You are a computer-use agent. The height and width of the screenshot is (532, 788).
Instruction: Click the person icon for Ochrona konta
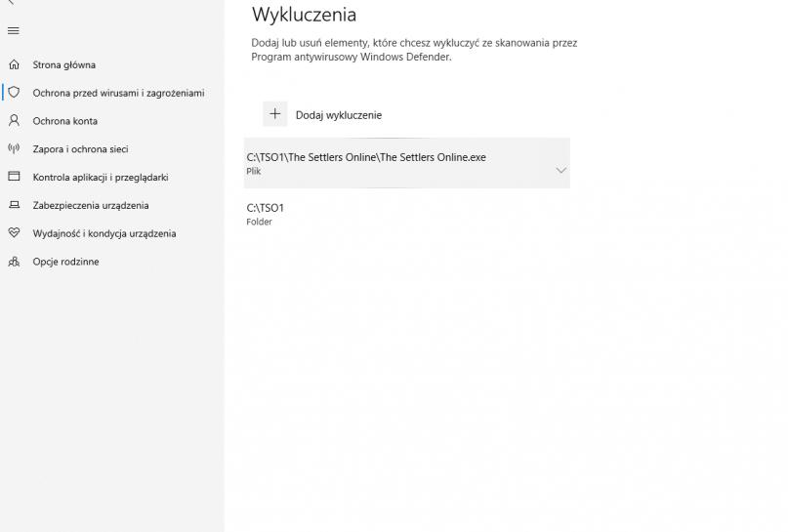click(x=14, y=121)
